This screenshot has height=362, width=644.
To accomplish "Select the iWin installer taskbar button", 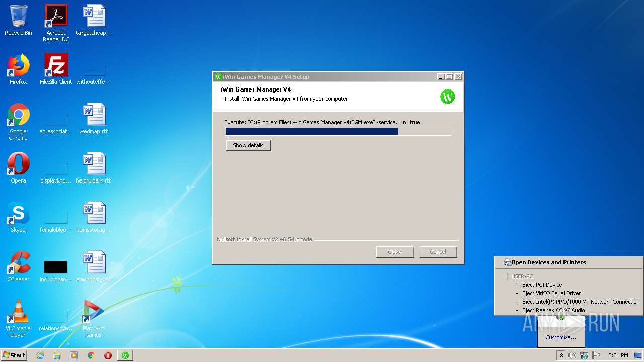I will coord(125,355).
